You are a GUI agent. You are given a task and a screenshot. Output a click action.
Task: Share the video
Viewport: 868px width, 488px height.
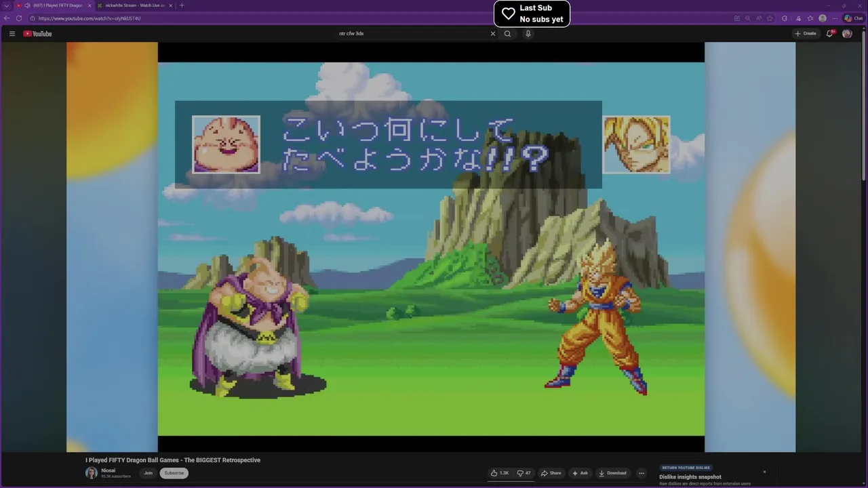point(551,473)
